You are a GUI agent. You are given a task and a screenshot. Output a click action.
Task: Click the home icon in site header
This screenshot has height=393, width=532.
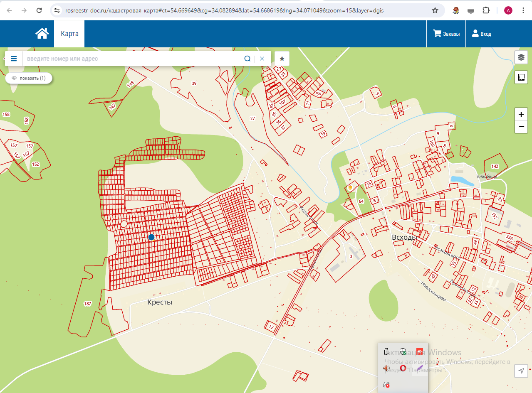tap(42, 34)
